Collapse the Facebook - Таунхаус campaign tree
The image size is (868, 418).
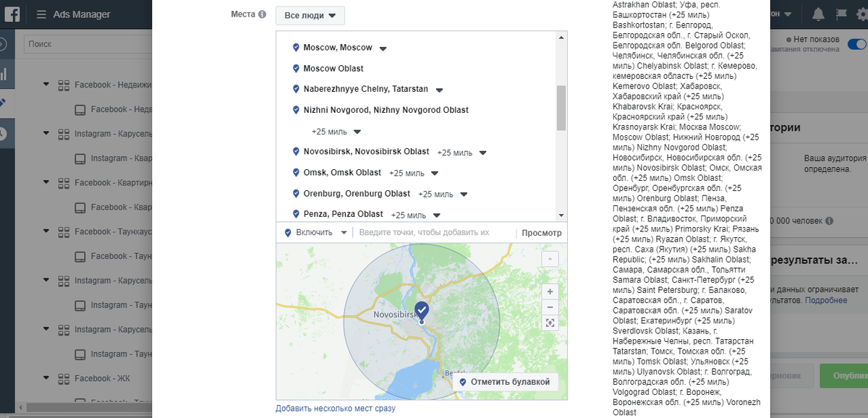point(46,231)
